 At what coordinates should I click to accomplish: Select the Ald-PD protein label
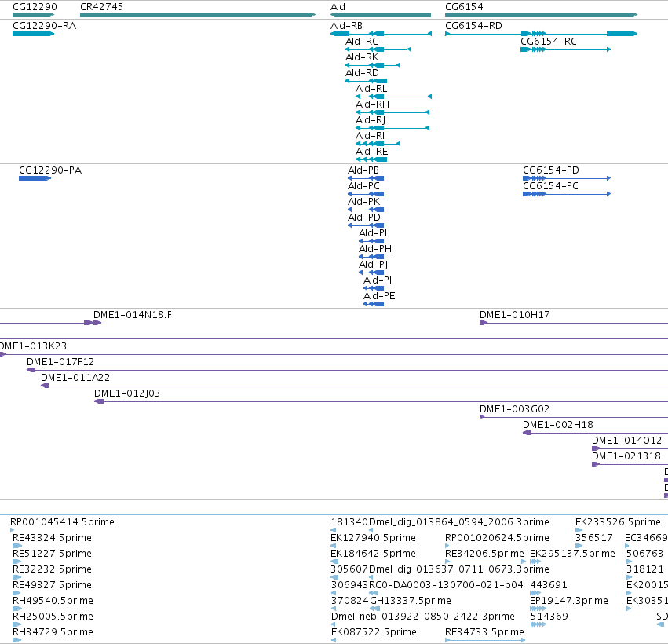[363, 218]
